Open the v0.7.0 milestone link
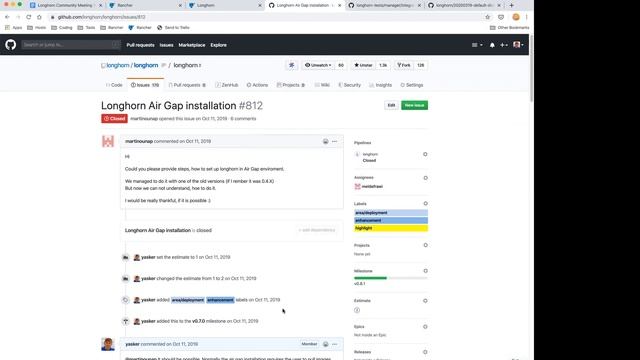Screen dimensions: 640x360 pyautogui.click(x=198, y=321)
